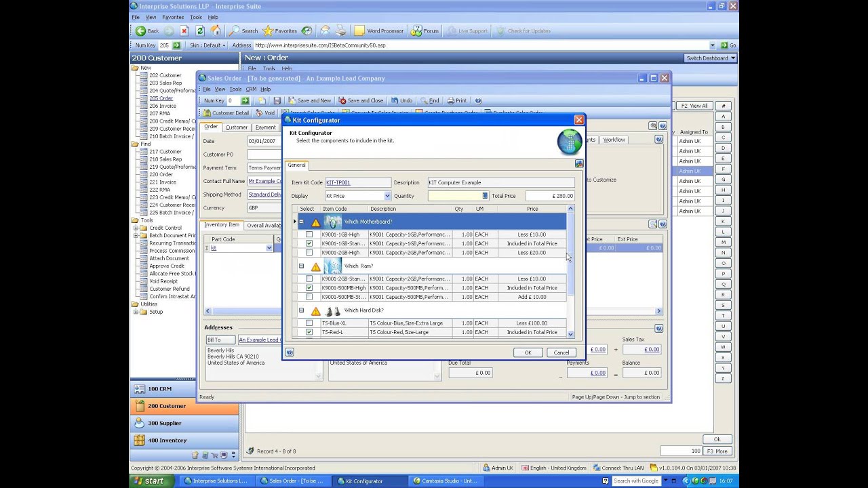Untick checkbox for K9001-1GB-Stan... row
The image size is (868, 488).
[x=309, y=243]
